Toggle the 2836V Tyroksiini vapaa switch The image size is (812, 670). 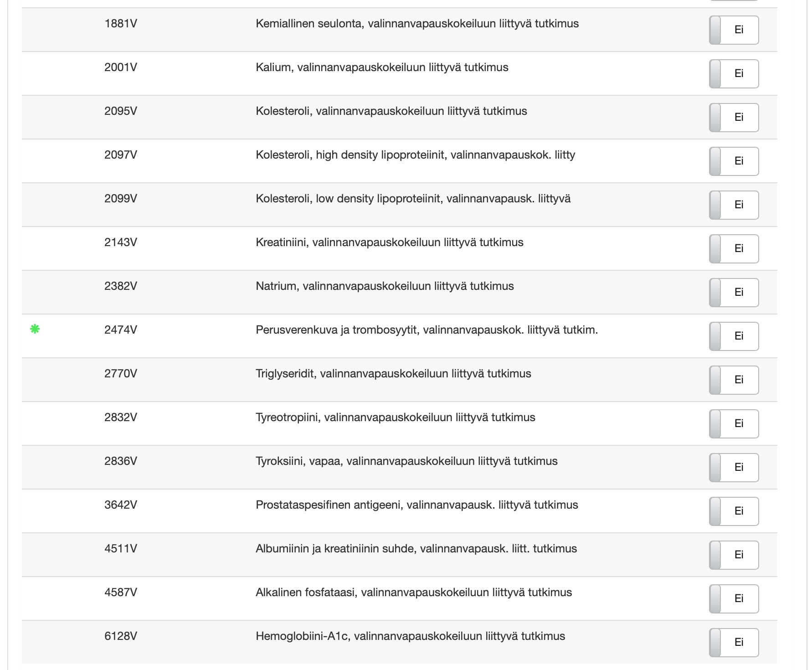(x=734, y=468)
